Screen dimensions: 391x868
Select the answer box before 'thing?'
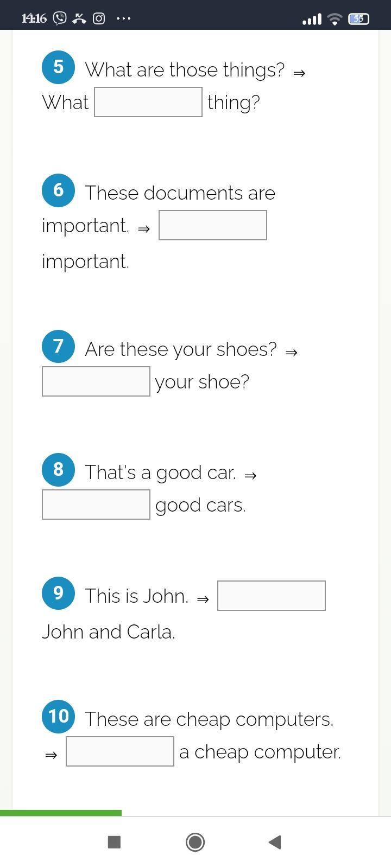pos(148,102)
